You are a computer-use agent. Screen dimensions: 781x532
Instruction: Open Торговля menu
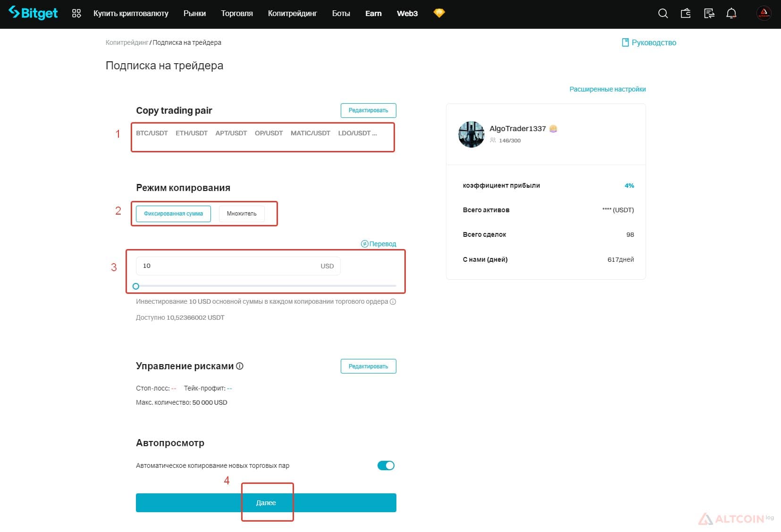point(237,13)
